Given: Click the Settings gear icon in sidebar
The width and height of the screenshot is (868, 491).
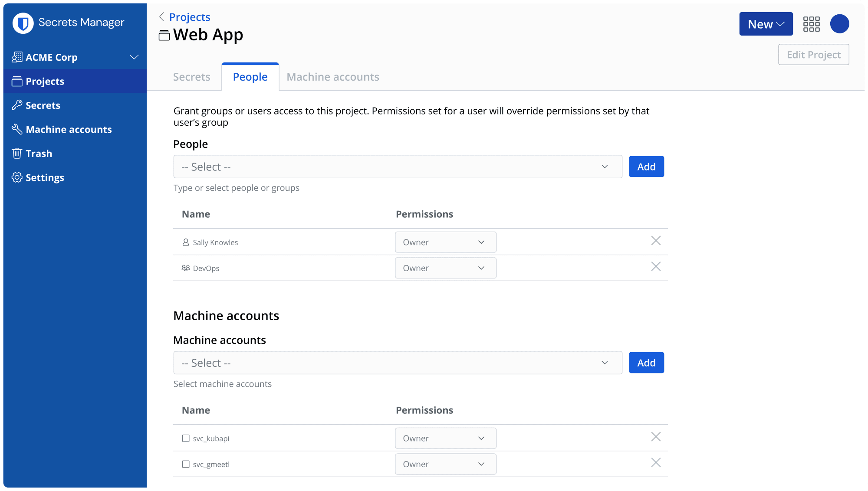Looking at the screenshot, I should [16, 177].
